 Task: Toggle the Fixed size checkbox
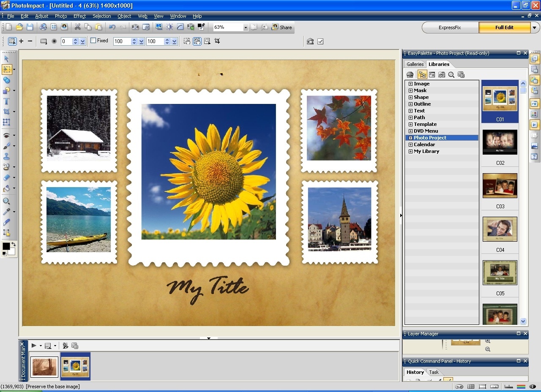[x=93, y=41]
